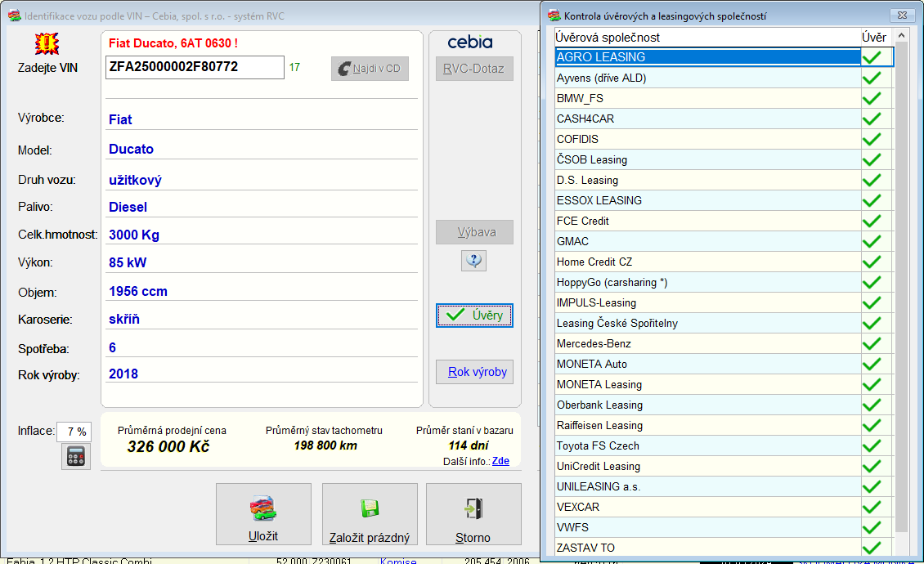Click the cebia logo
Screen dimensions: 924x564
(469, 42)
